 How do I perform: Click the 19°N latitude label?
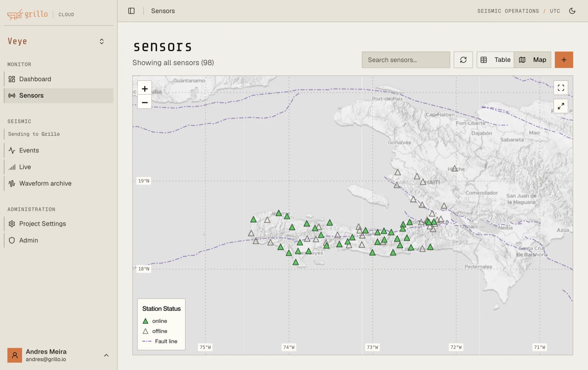click(144, 181)
